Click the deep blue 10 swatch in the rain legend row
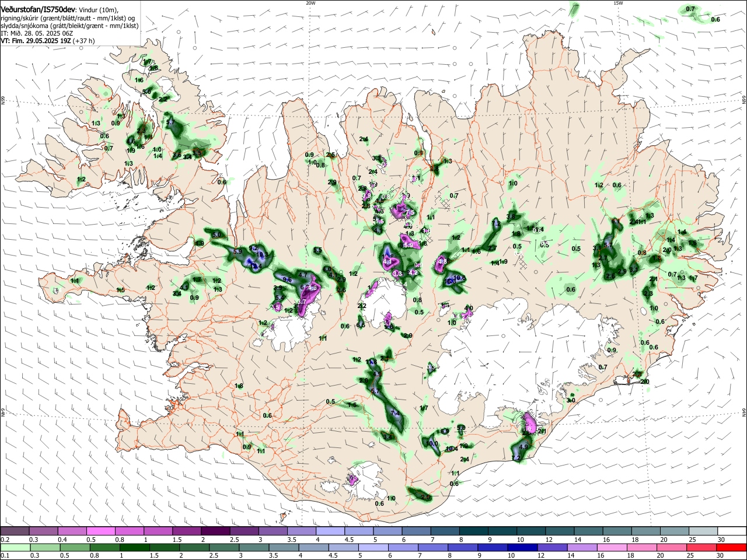 coord(522,547)
